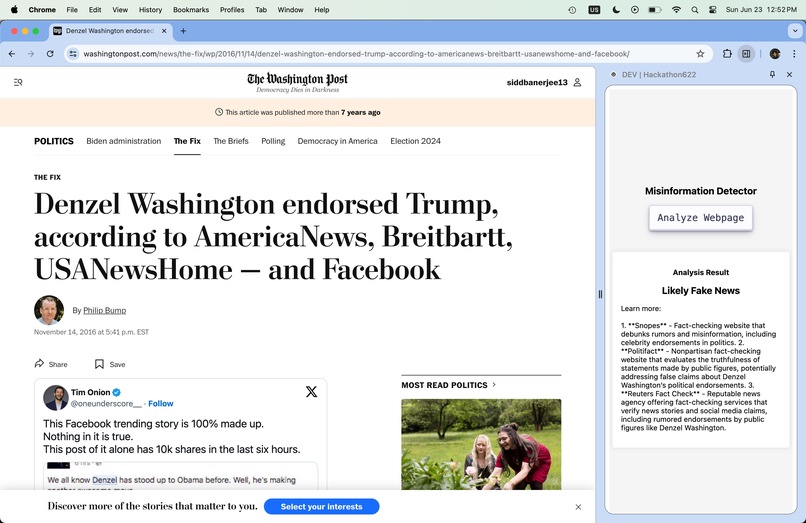Image resolution: width=806 pixels, height=523 pixels.
Task: Open Democracy in America section
Action: (337, 141)
